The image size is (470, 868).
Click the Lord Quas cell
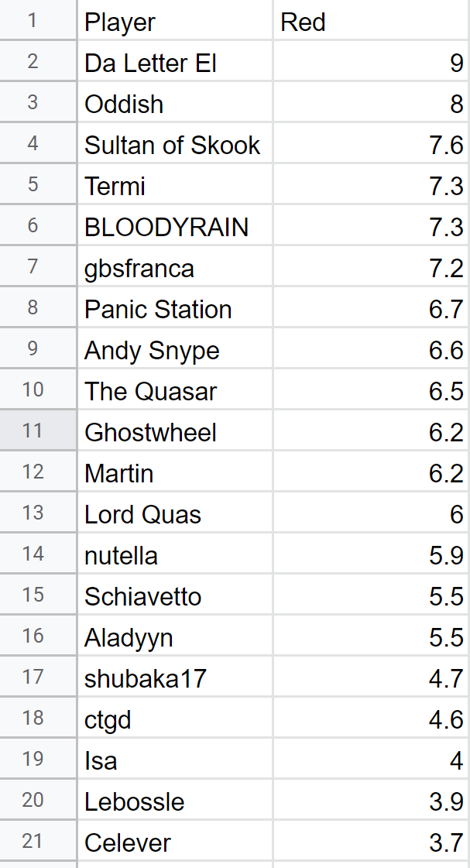click(x=174, y=514)
